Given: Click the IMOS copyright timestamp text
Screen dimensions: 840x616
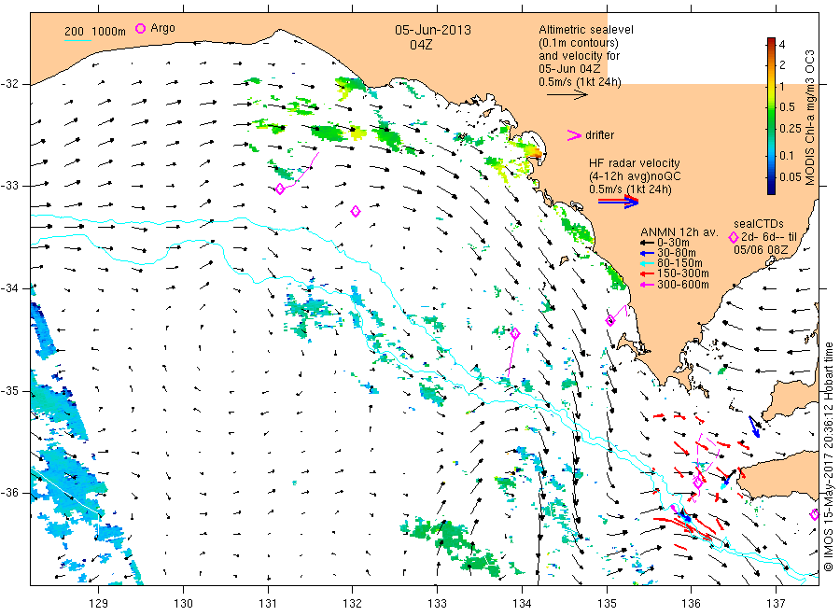Looking at the screenshot, I should (x=828, y=457).
